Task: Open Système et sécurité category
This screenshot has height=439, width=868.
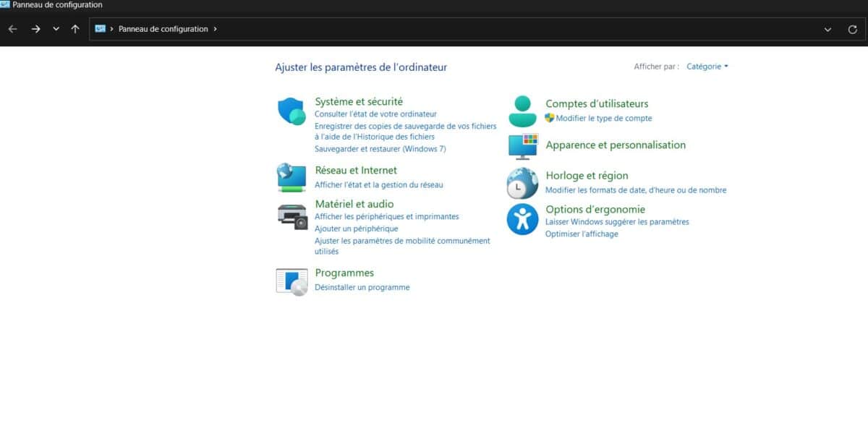Action: click(x=359, y=102)
